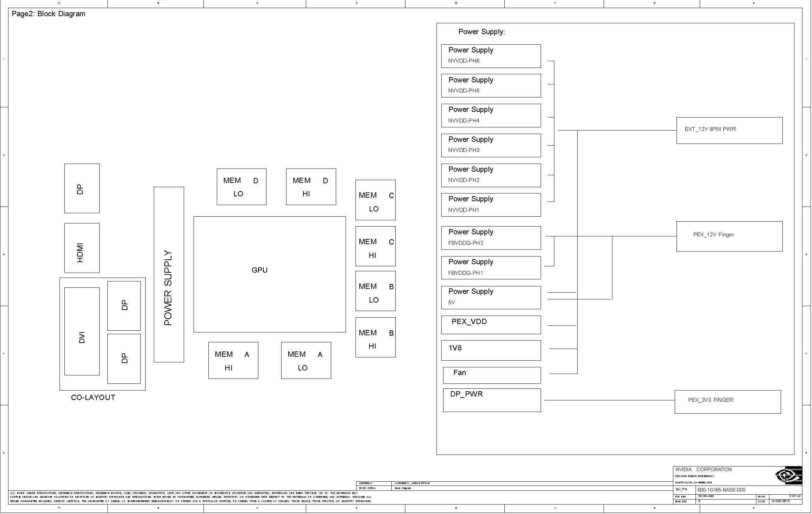Click the CO-LAYOUT label

point(93,398)
